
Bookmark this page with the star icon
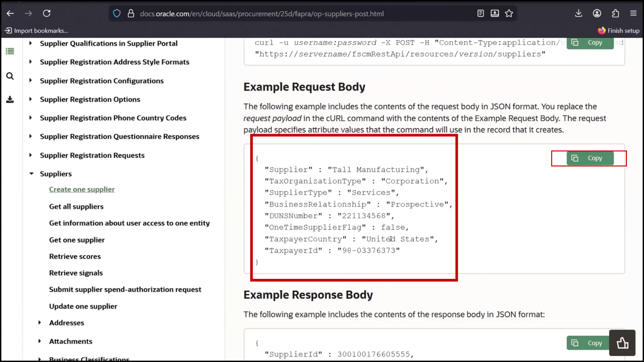point(509,13)
